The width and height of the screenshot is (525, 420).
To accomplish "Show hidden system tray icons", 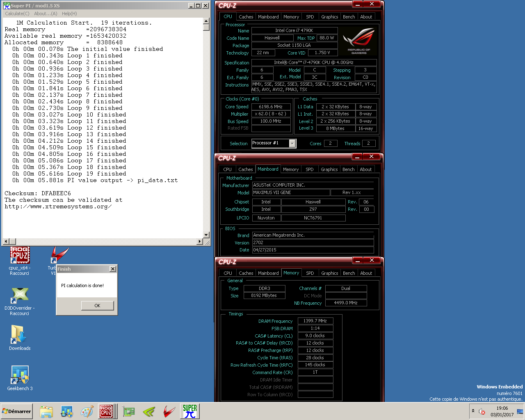I will pos(473,411).
